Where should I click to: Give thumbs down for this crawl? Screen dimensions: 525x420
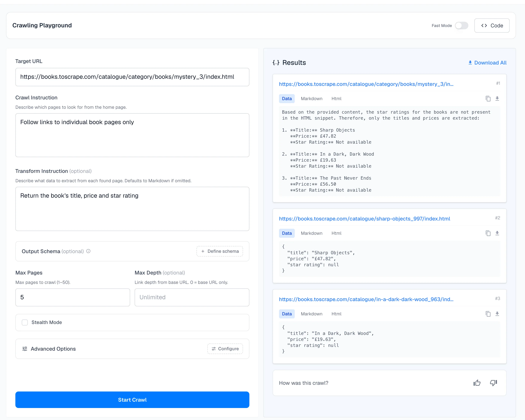click(493, 383)
